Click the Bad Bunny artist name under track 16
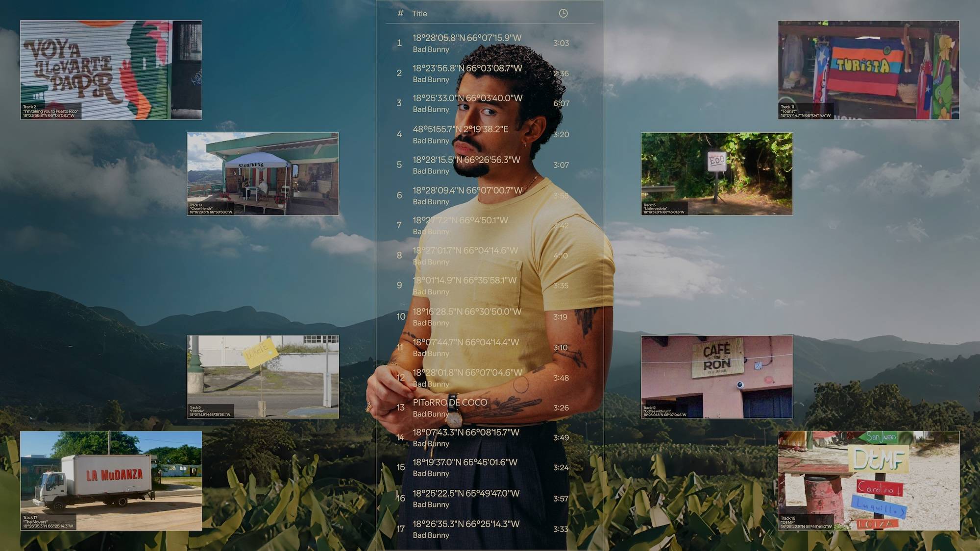Screen dimensions: 980x551 tap(431, 504)
